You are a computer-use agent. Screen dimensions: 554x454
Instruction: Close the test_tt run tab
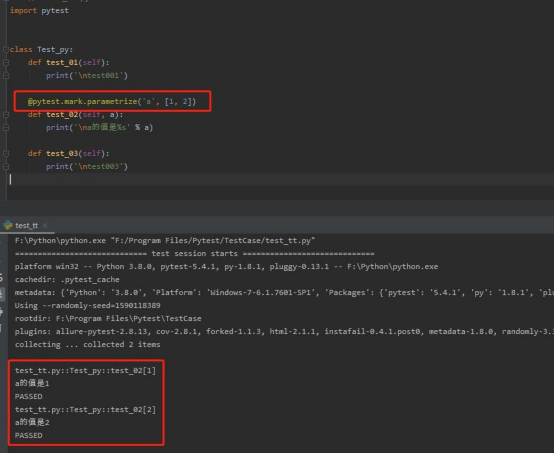pos(45,225)
